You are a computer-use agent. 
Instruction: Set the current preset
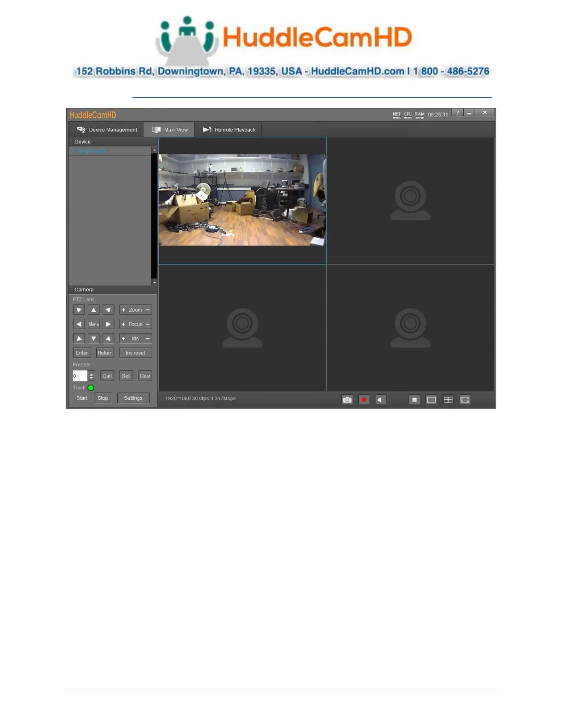coord(126,376)
